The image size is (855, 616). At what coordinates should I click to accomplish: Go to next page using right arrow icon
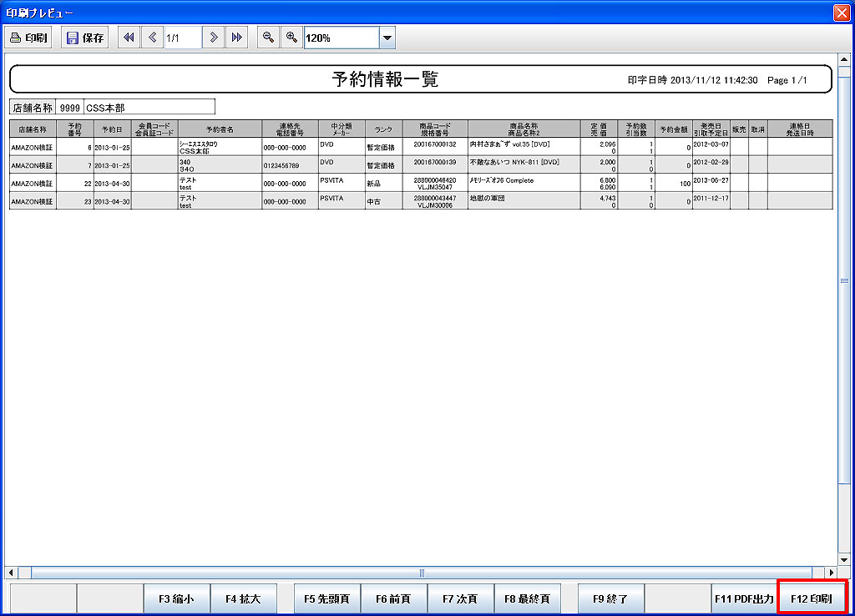[x=214, y=38]
